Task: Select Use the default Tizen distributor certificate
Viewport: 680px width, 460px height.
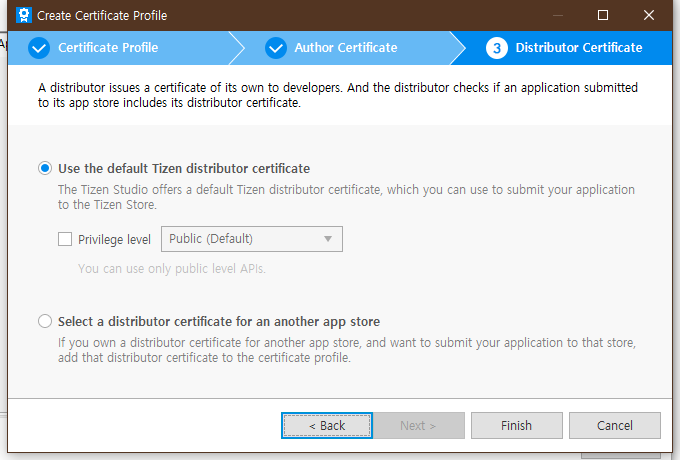Action: tap(45, 168)
